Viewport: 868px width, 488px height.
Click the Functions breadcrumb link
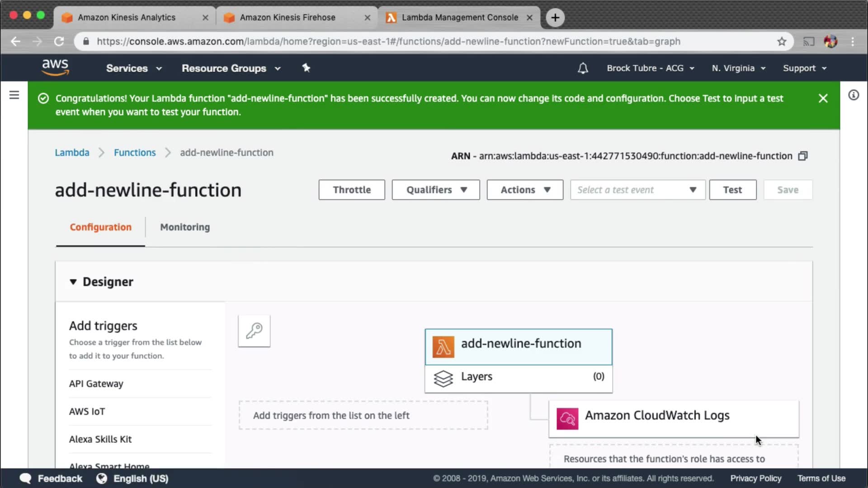[135, 153]
